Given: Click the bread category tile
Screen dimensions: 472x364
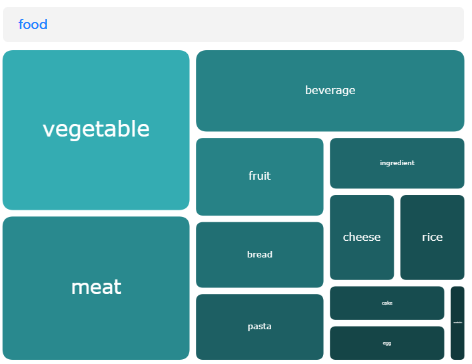Looking at the screenshot, I should (260, 255).
